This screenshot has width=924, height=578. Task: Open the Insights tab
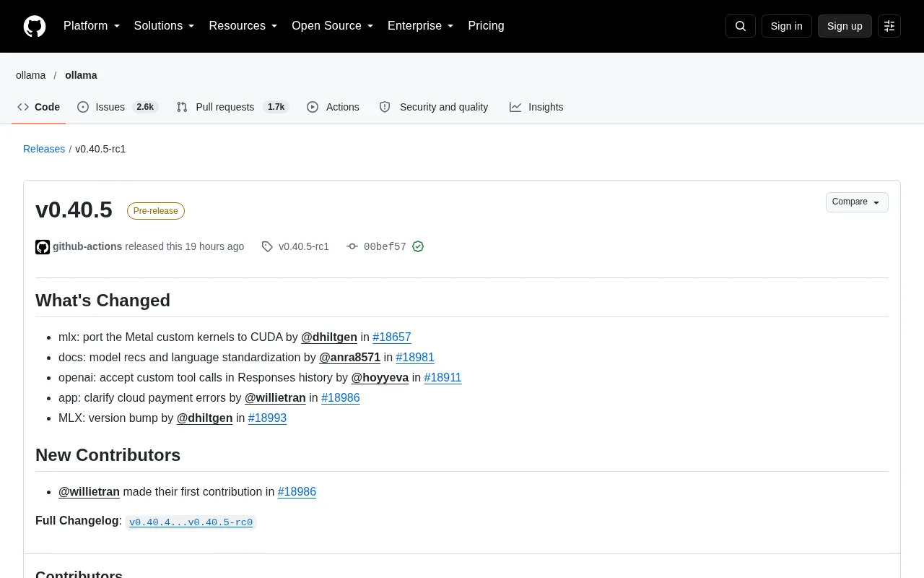pyautogui.click(x=536, y=107)
